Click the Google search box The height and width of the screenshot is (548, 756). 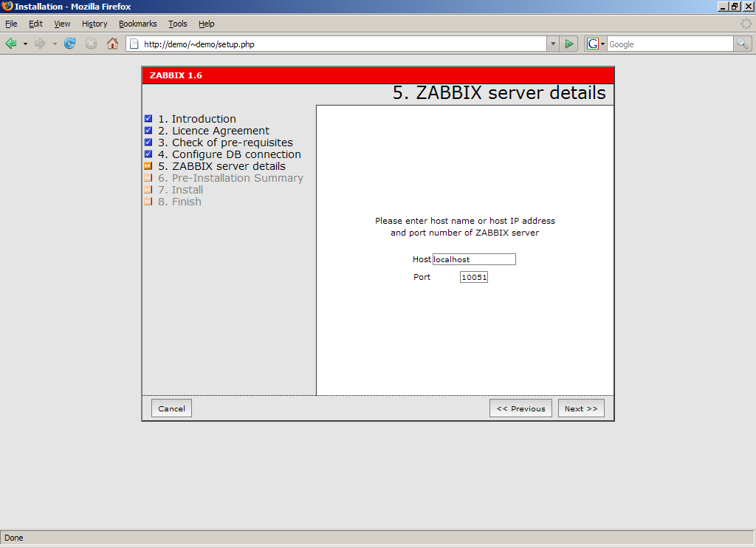[x=670, y=44]
